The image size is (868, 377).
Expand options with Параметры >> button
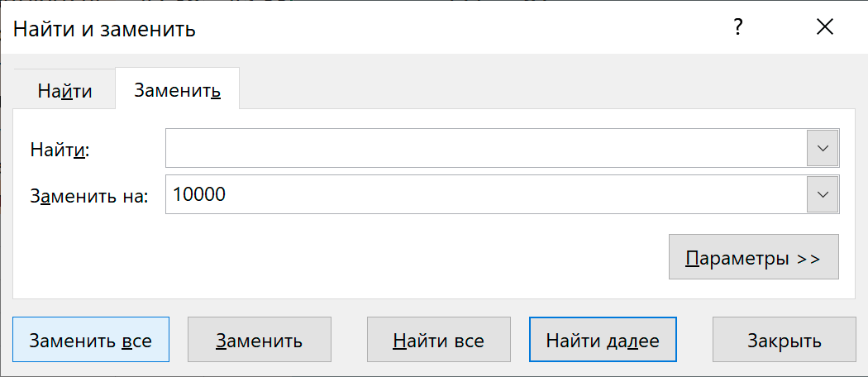pos(753,258)
